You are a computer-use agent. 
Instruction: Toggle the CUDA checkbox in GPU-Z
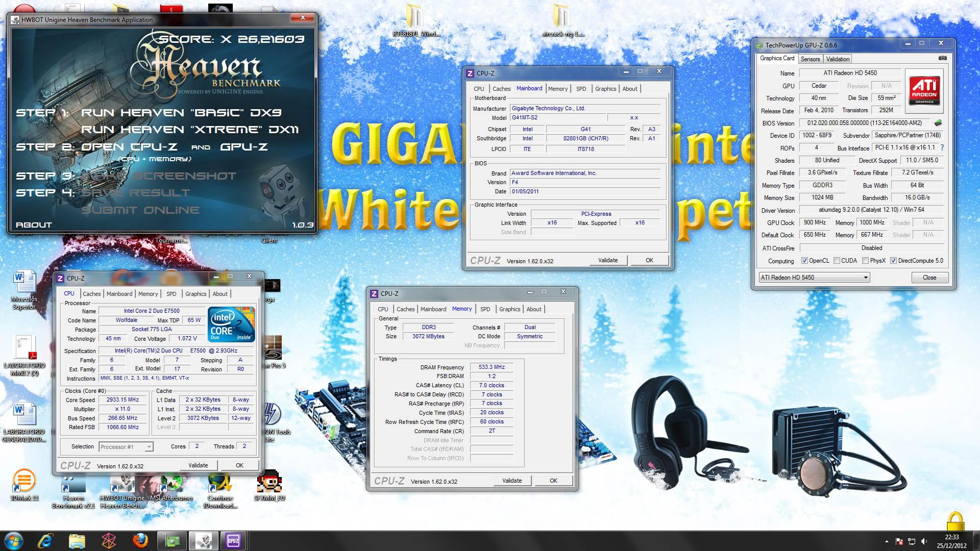pos(837,261)
